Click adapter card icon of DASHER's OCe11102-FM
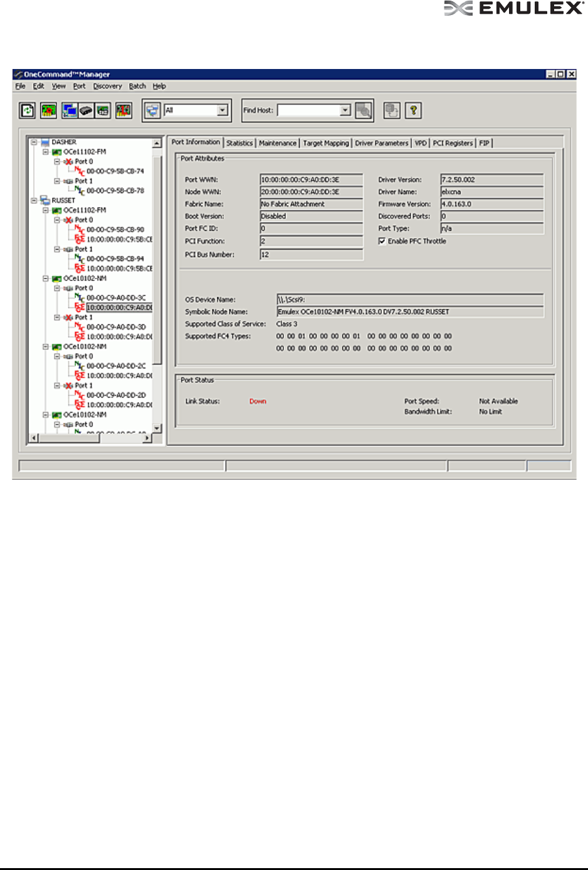The width and height of the screenshot is (588, 870). (56, 152)
